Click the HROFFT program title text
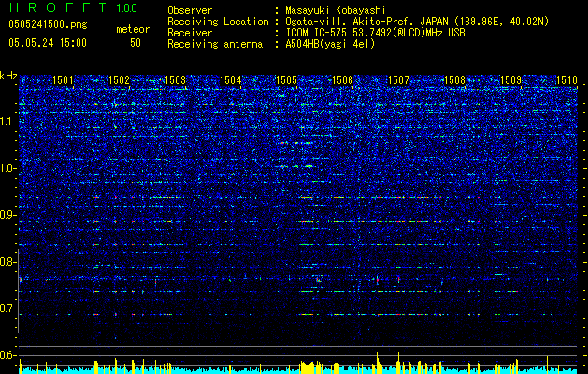 (x=58, y=7)
